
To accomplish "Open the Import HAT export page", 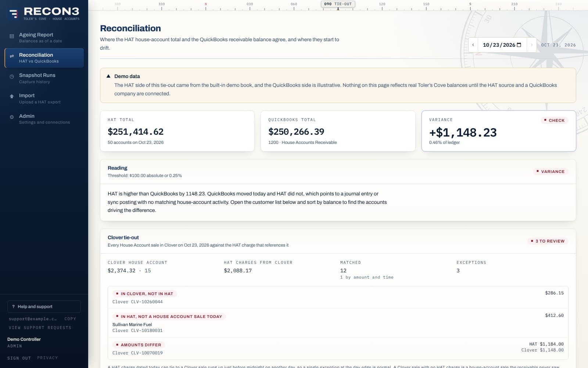I will [44, 98].
